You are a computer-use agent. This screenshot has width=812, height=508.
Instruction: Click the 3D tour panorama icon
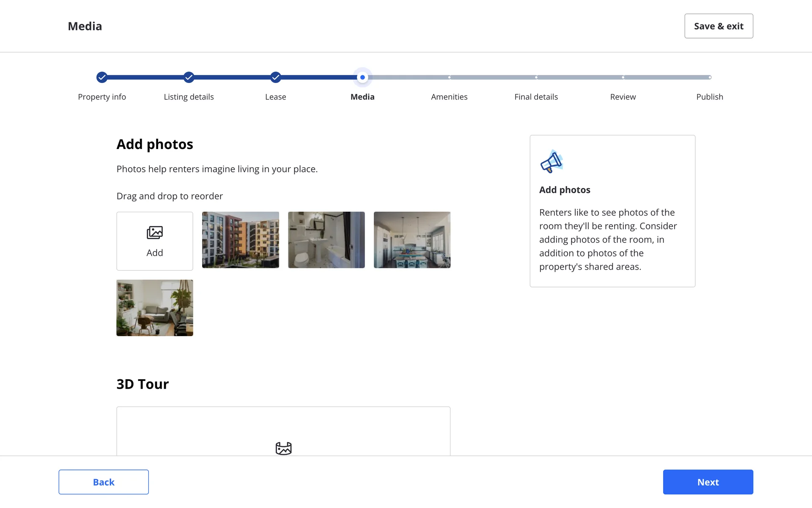point(283,448)
